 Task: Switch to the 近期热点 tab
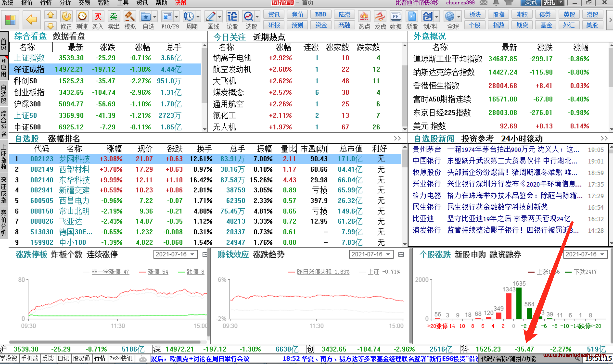pos(269,37)
